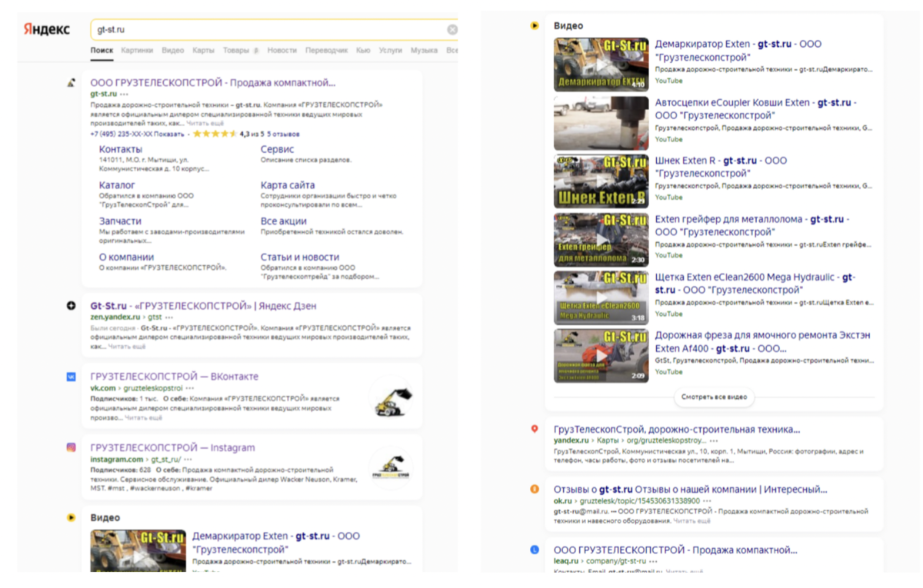
Task: Open the О компании sitelink
Action: tap(126, 257)
